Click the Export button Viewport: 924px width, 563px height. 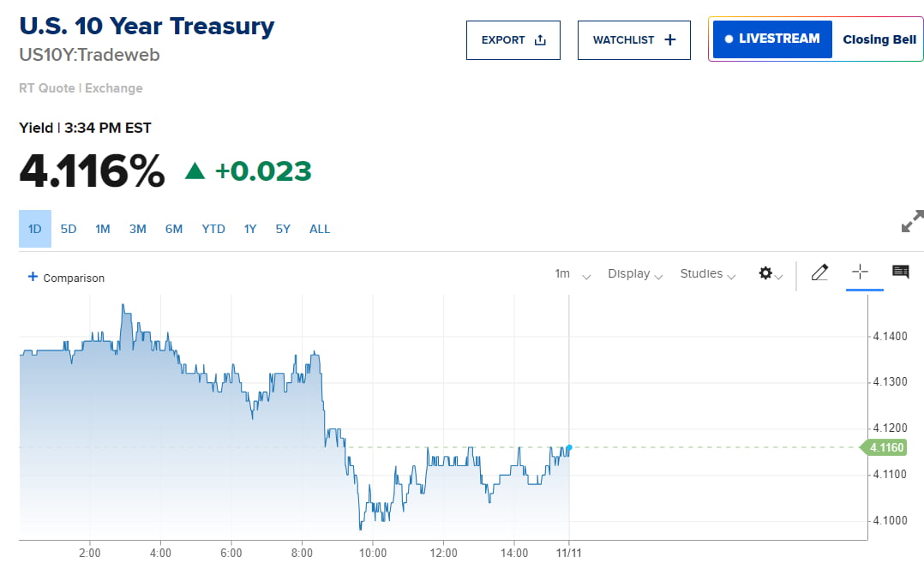tap(513, 40)
